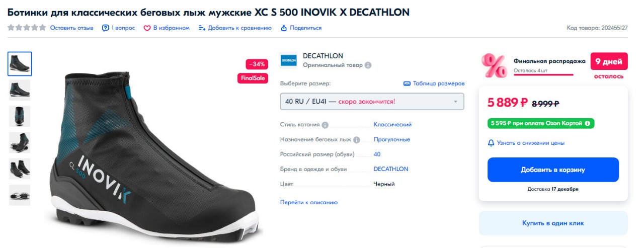The width and height of the screenshot is (644, 248).
Task: Click the share icon
Action: click(x=284, y=28)
